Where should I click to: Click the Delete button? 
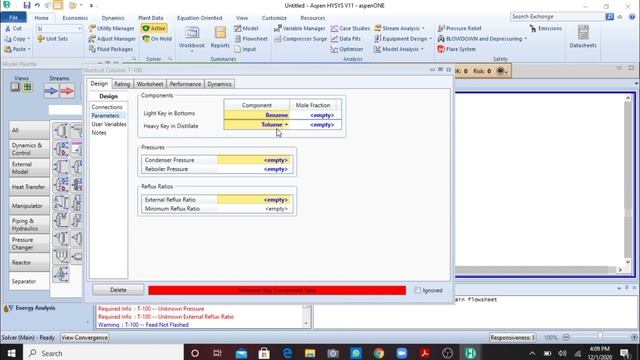point(118,290)
